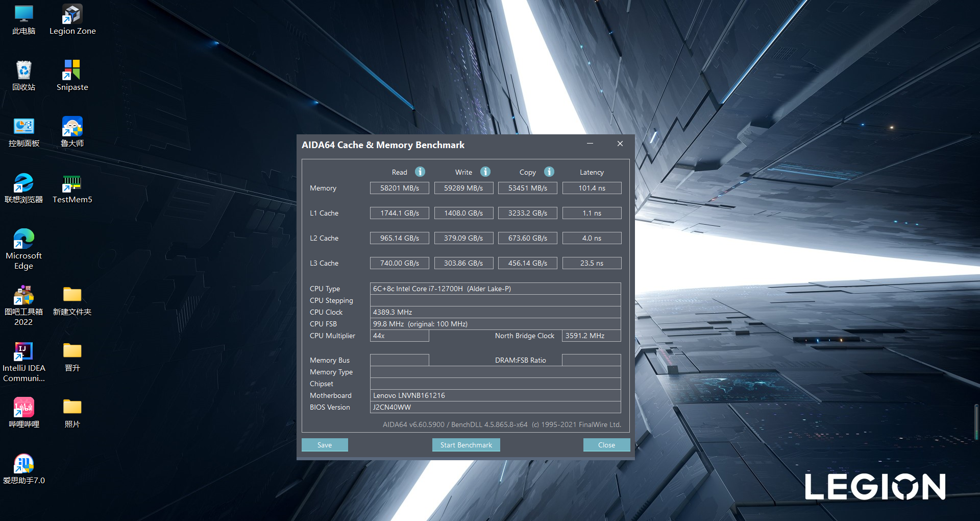The image size is (980, 521).
Task: Select the IntelliJ IDEA Community shortcut
Action: [x=23, y=362]
